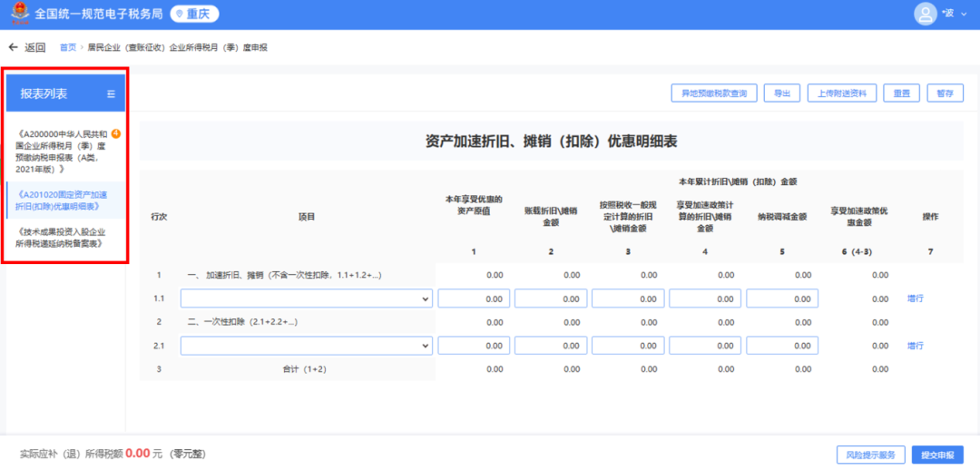Click the 风险提示服务 button
Viewport: 980px width, 470px height.
click(870, 455)
